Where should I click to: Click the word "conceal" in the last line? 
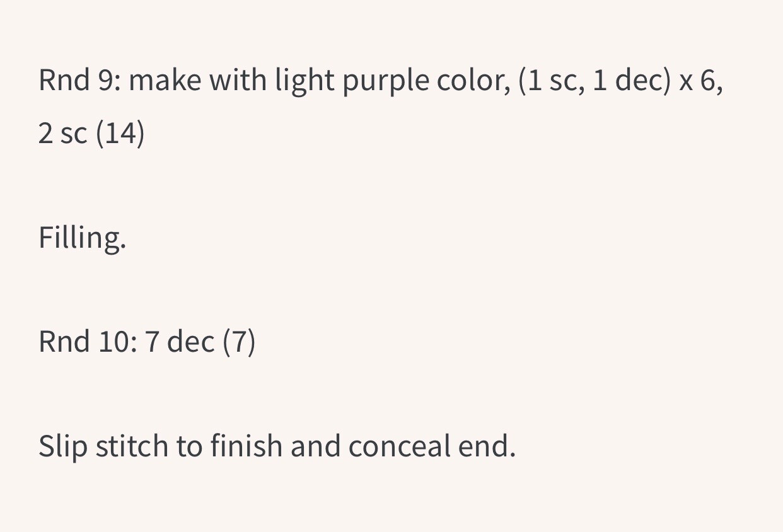399,446
